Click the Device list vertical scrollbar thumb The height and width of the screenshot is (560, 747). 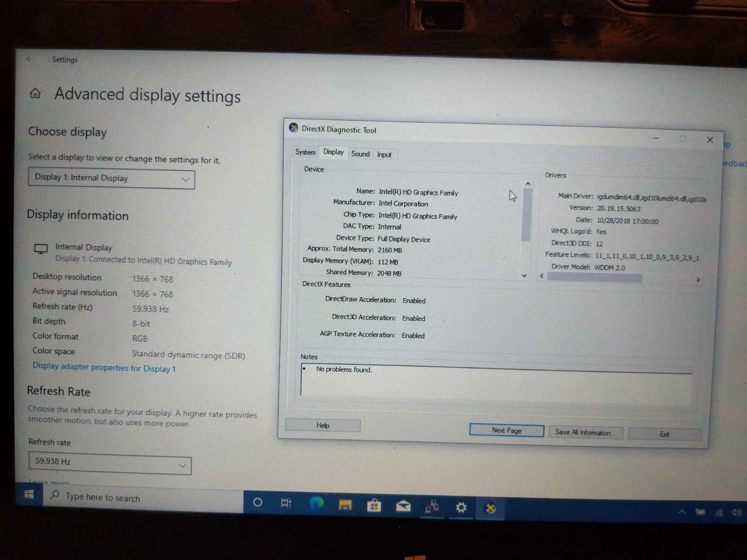(527, 215)
